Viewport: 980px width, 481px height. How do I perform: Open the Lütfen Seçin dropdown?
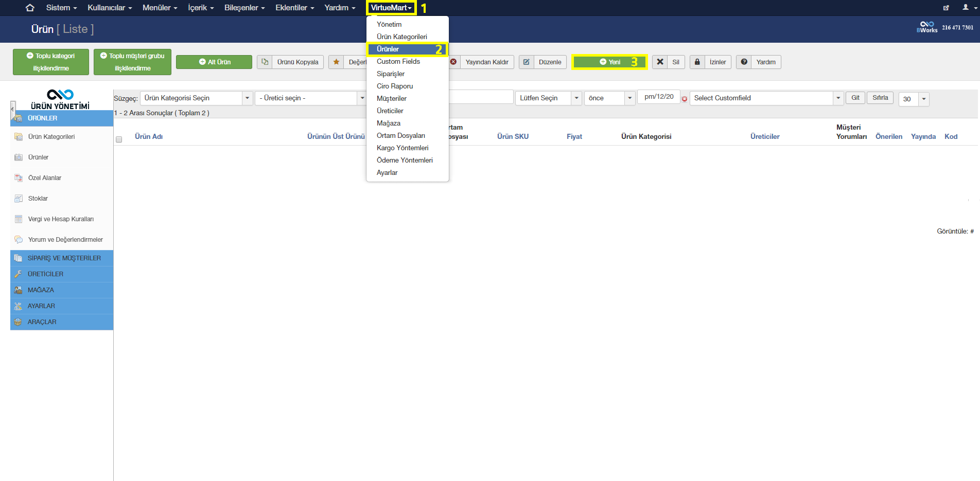coord(549,98)
